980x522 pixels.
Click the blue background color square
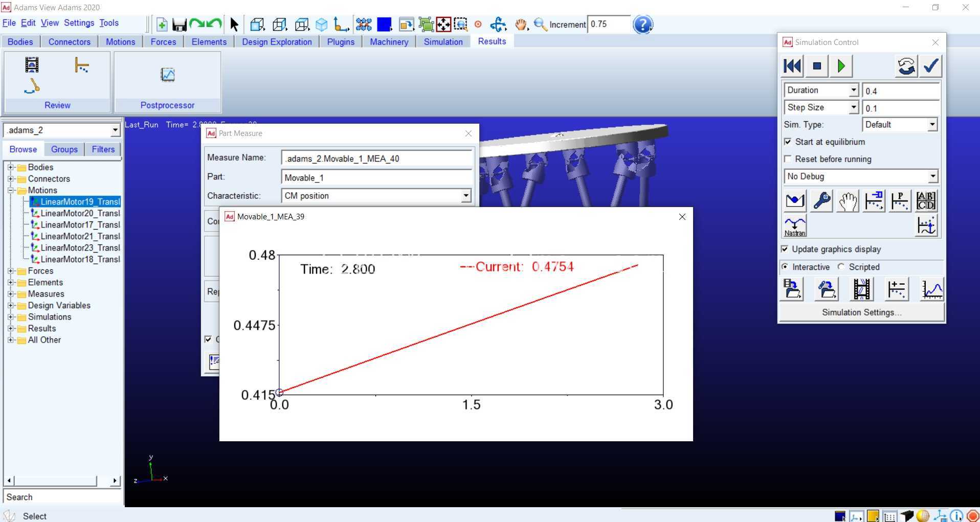[384, 25]
